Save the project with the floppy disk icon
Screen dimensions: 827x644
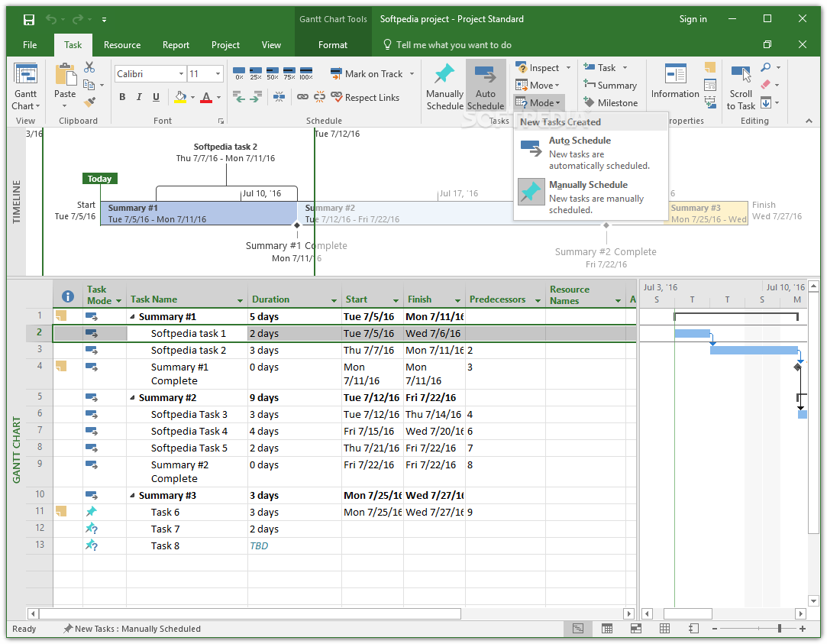29,20
